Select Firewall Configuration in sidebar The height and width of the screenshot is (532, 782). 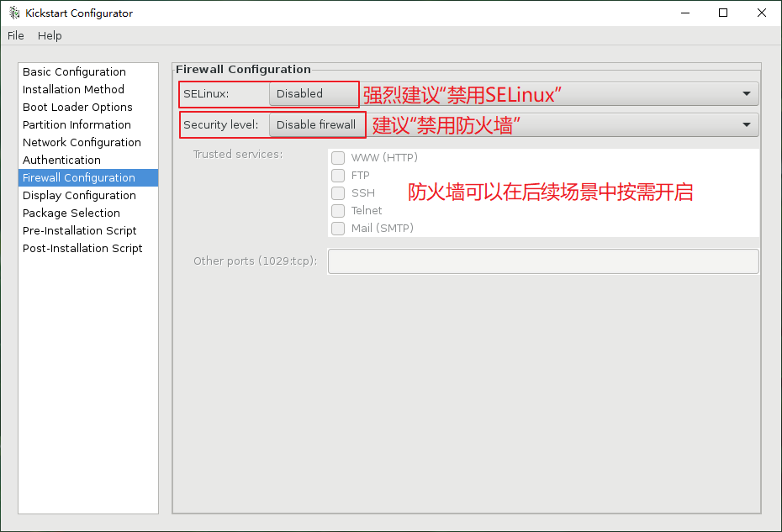tap(88, 177)
